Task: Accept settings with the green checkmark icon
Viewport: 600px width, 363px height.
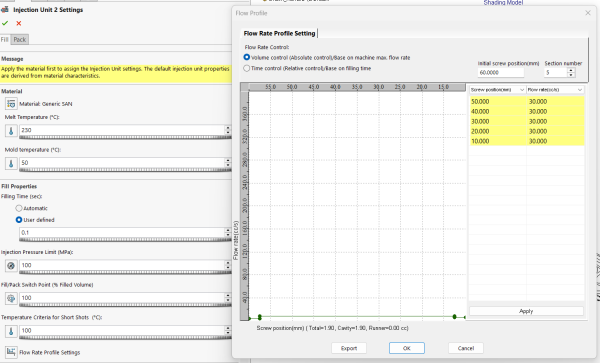Action: coord(5,23)
